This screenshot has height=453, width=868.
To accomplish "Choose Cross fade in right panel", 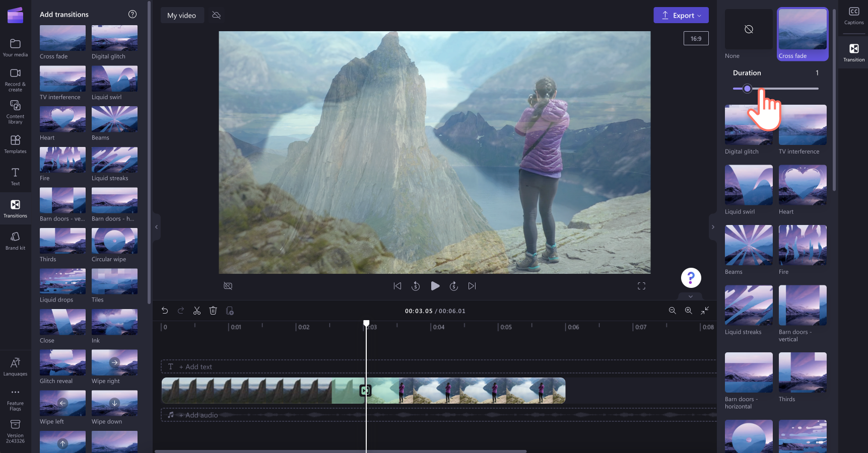I will pos(803,34).
